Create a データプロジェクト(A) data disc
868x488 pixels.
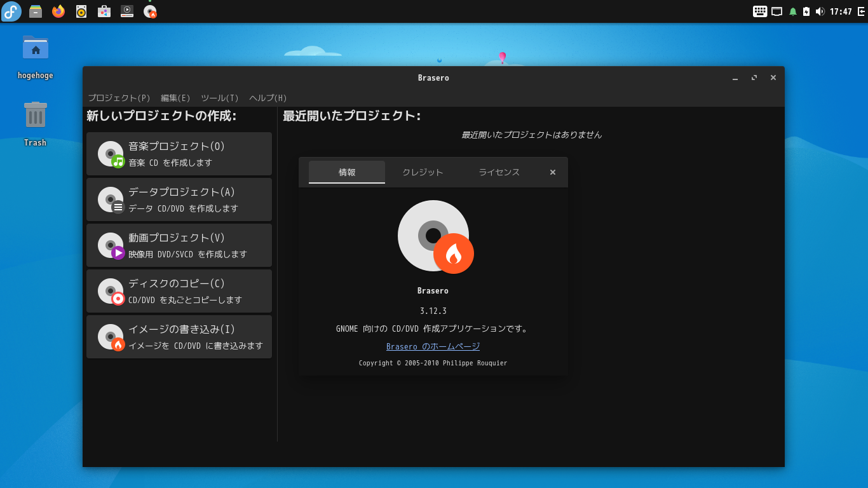pos(179,200)
